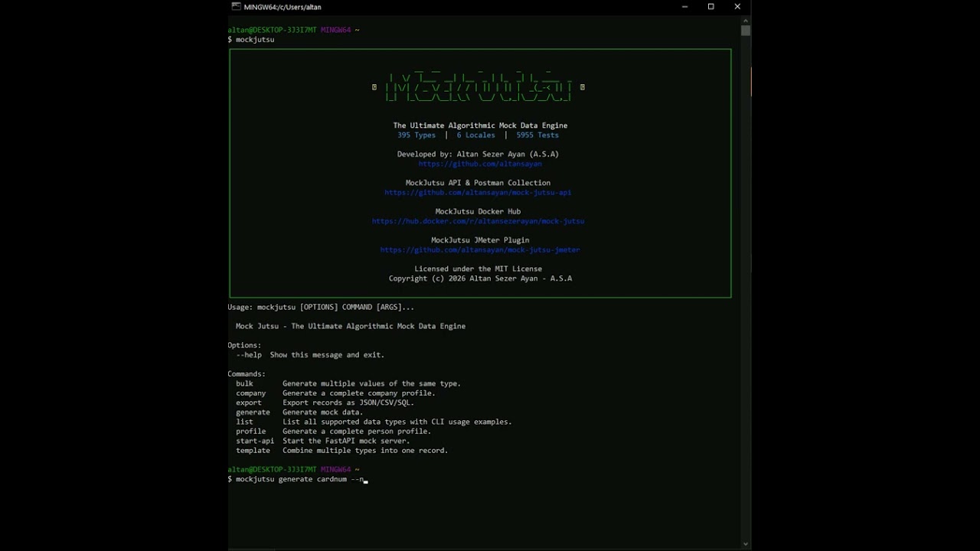980x551 pixels.
Task: Click 'Start the FastAPI mock server.' description
Action: [346, 441]
